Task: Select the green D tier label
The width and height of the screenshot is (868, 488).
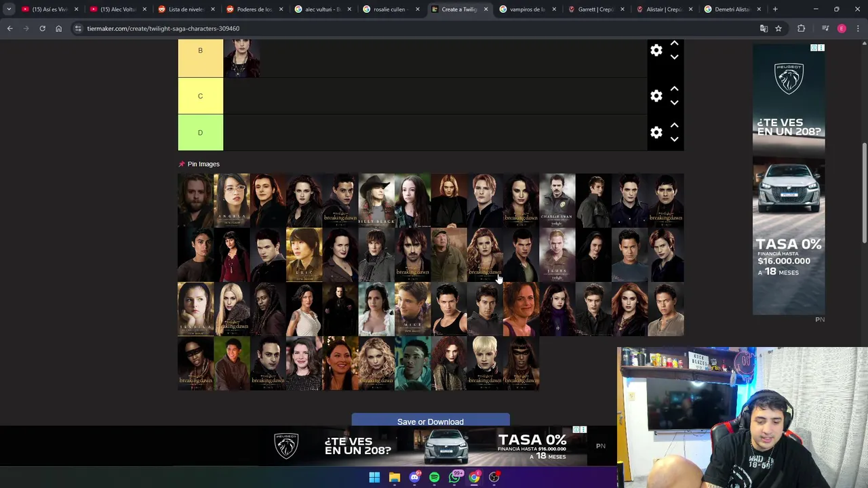Action: (x=200, y=132)
